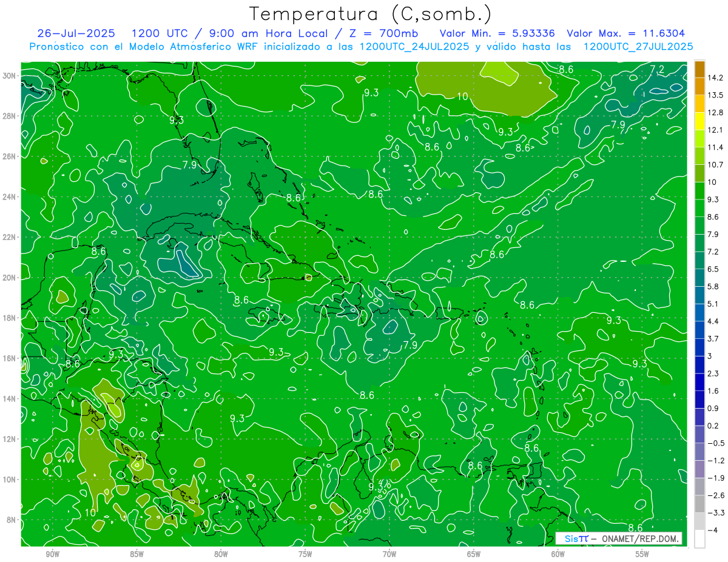Click the latitude axis label "18N"
The image size is (728, 562).
[10, 318]
